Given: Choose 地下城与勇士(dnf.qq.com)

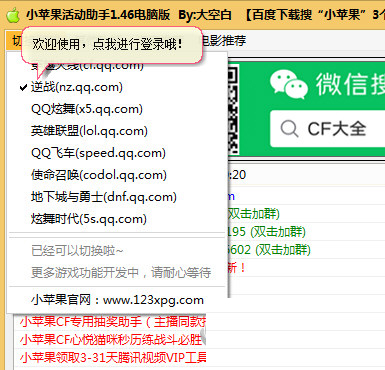Looking at the screenshot, I should tap(117, 197).
